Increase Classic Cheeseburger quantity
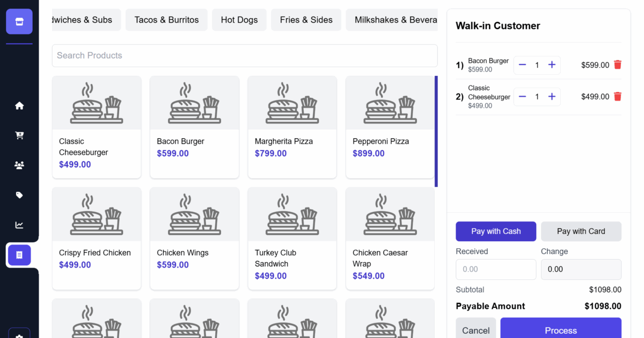The width and height of the screenshot is (644, 338). (x=552, y=97)
